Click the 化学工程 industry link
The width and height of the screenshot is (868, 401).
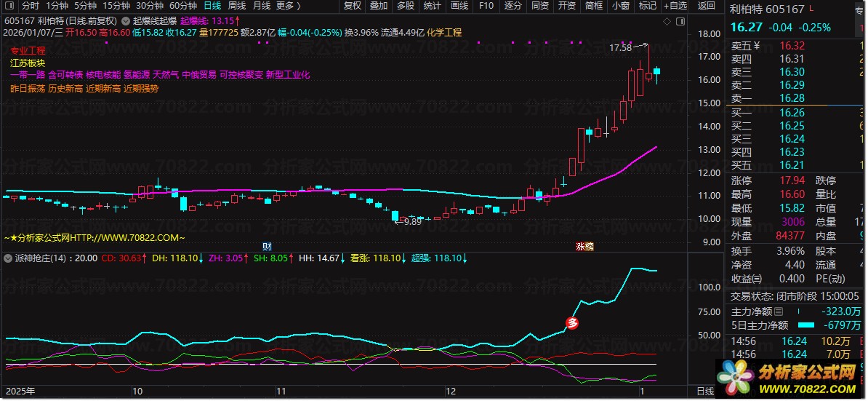(444, 33)
